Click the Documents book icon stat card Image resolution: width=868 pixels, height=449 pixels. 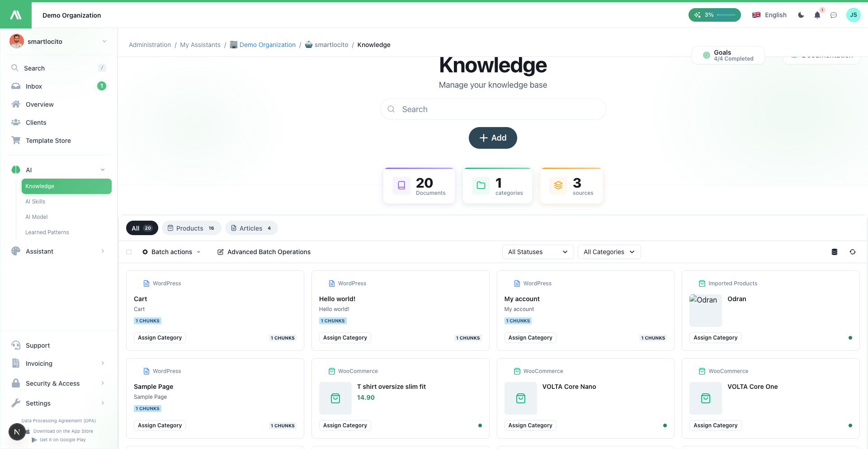(x=401, y=185)
